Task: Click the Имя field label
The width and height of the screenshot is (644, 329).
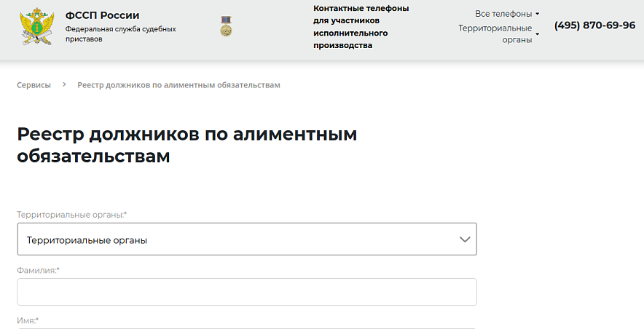Action: click(x=27, y=320)
